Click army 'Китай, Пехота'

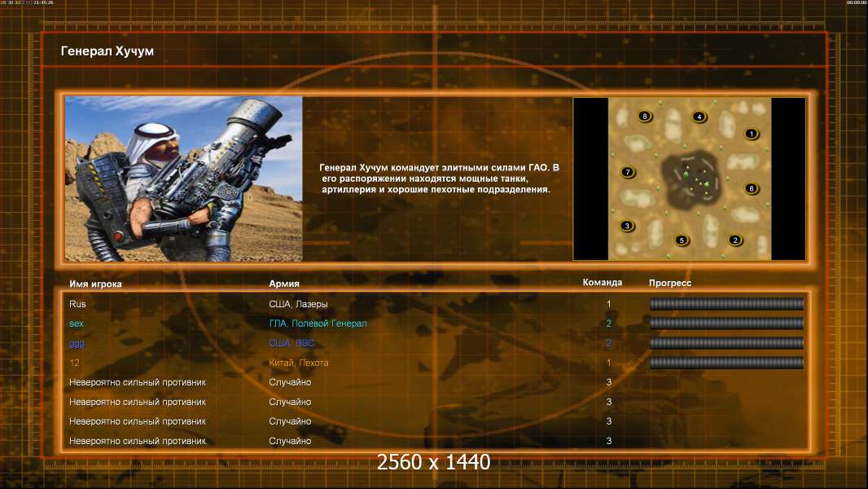point(299,363)
